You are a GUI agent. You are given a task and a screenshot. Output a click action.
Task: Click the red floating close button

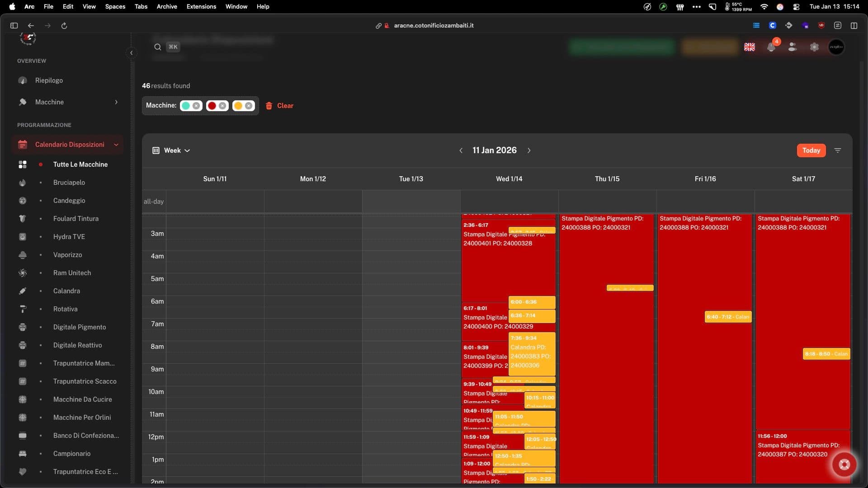[844, 465]
